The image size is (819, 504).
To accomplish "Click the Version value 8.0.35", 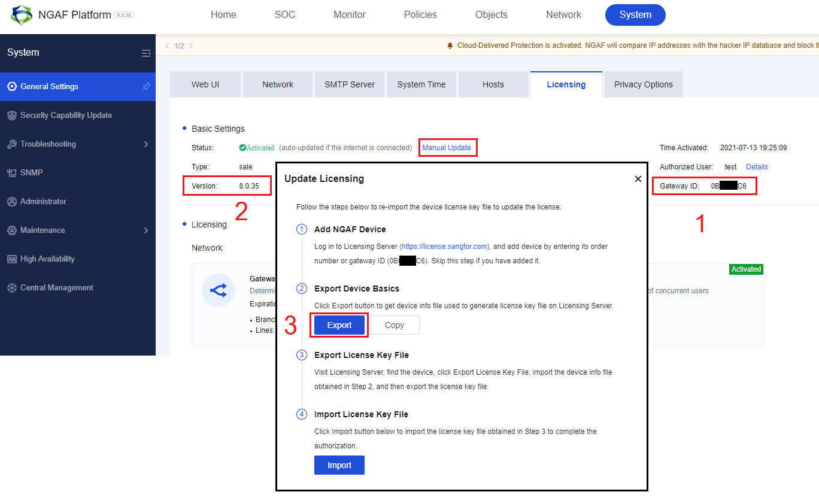I will 249,186.
